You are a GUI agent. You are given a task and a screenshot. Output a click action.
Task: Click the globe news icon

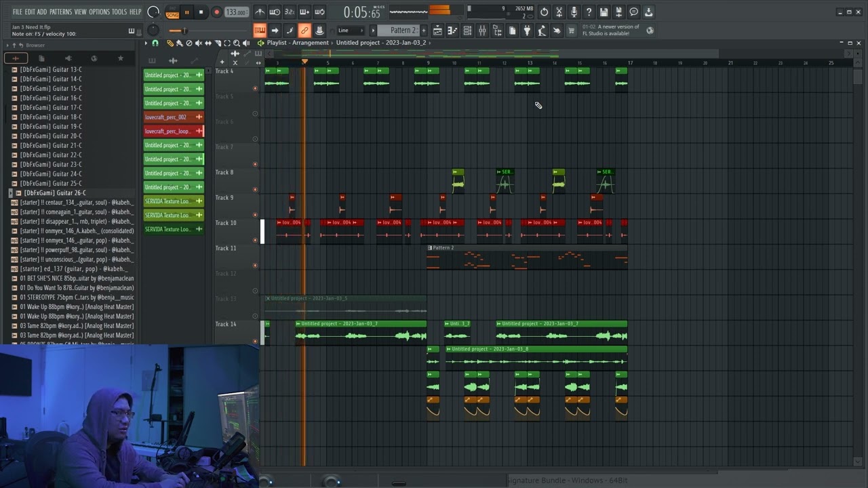(x=650, y=30)
